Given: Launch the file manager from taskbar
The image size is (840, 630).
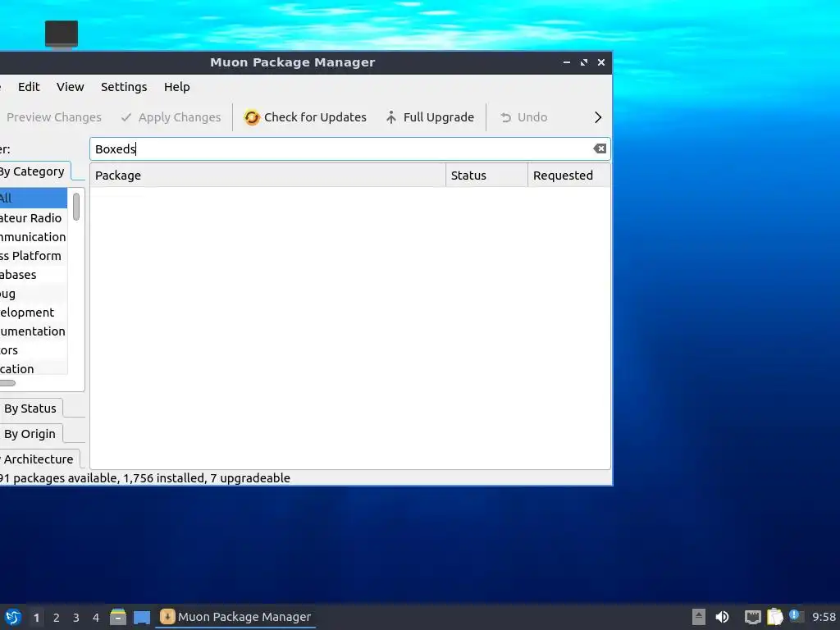Looking at the screenshot, I should tap(118, 617).
